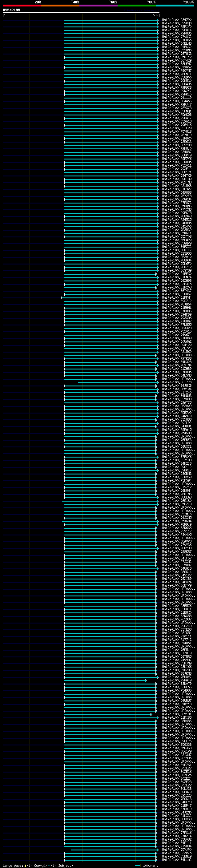Click label UniRef100_B4M328
The width and height of the screenshot is (197, 868).
click(176, 362)
